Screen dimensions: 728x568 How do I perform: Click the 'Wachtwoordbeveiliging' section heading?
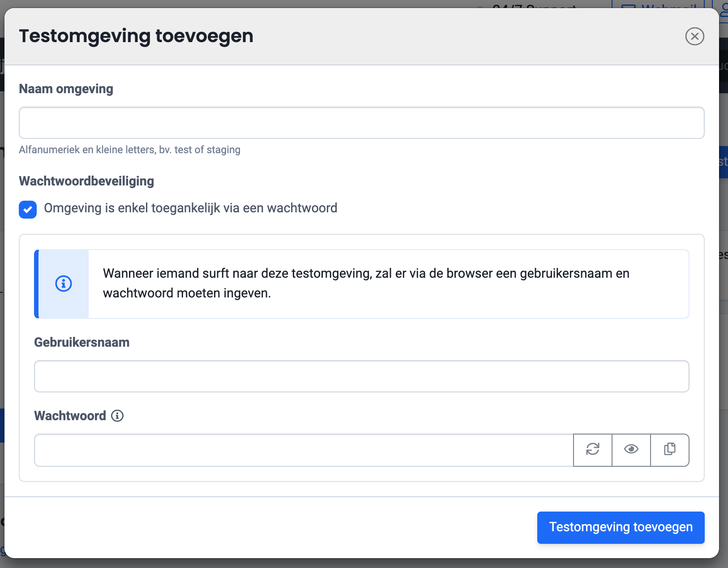click(x=86, y=181)
